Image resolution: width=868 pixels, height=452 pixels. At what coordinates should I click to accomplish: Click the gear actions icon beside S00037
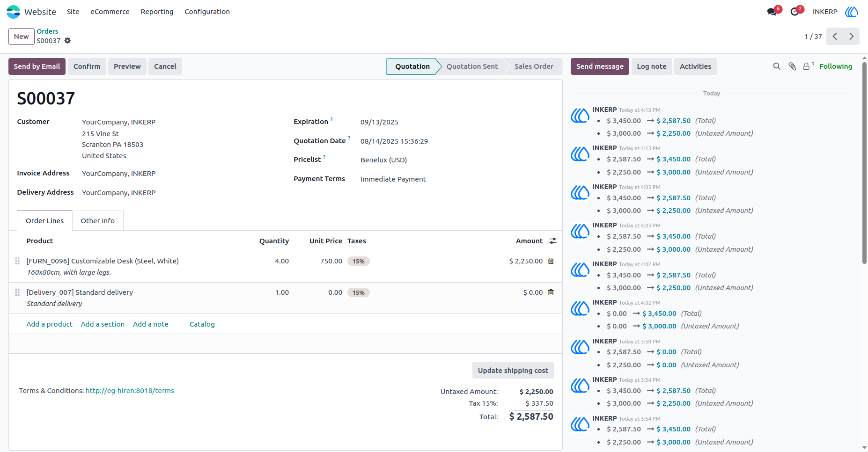point(67,41)
